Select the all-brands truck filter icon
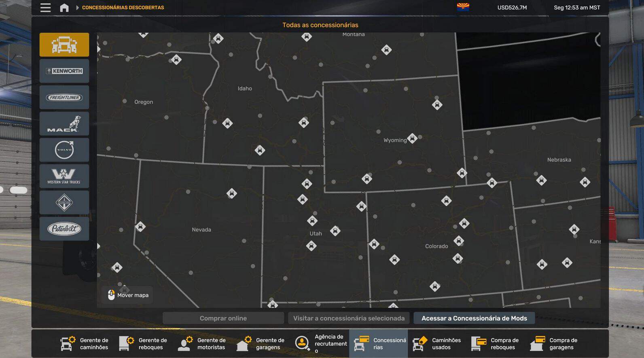644x358 pixels. click(x=64, y=44)
